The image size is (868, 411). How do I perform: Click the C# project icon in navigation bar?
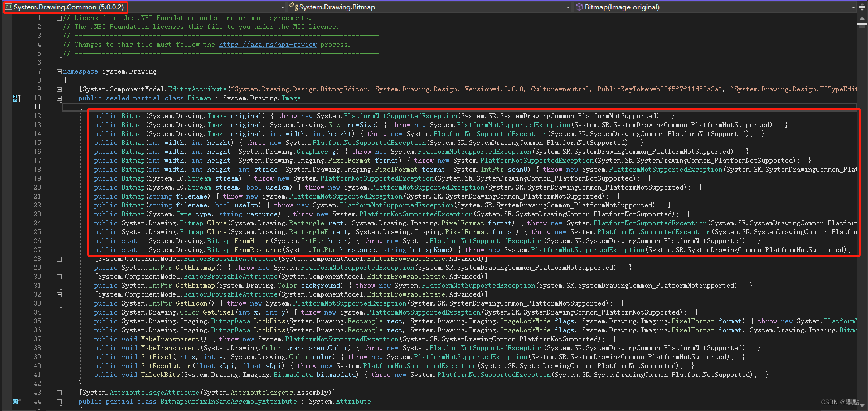[x=8, y=7]
